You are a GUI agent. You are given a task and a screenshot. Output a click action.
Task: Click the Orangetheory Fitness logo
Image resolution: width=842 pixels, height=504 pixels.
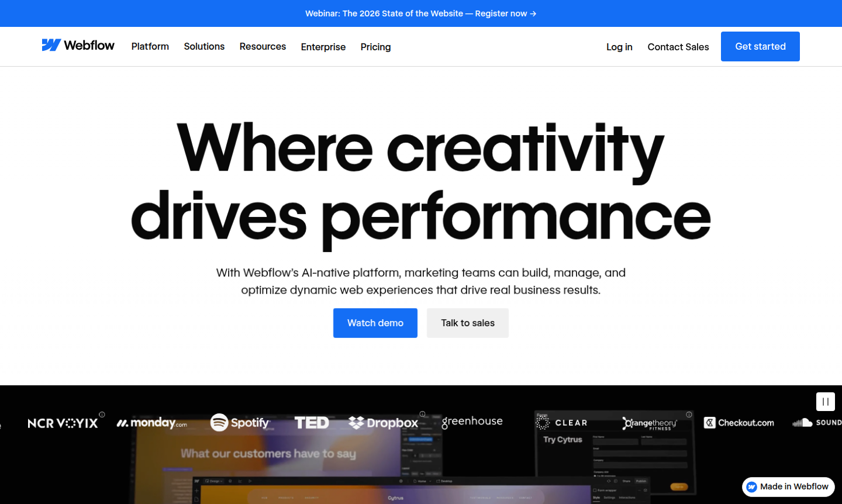pos(650,423)
